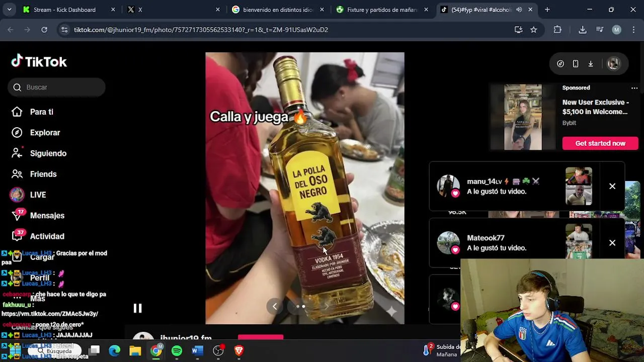Click the LIVE avatar icon
Viewport: 644px width, 362px height.
[x=17, y=195]
